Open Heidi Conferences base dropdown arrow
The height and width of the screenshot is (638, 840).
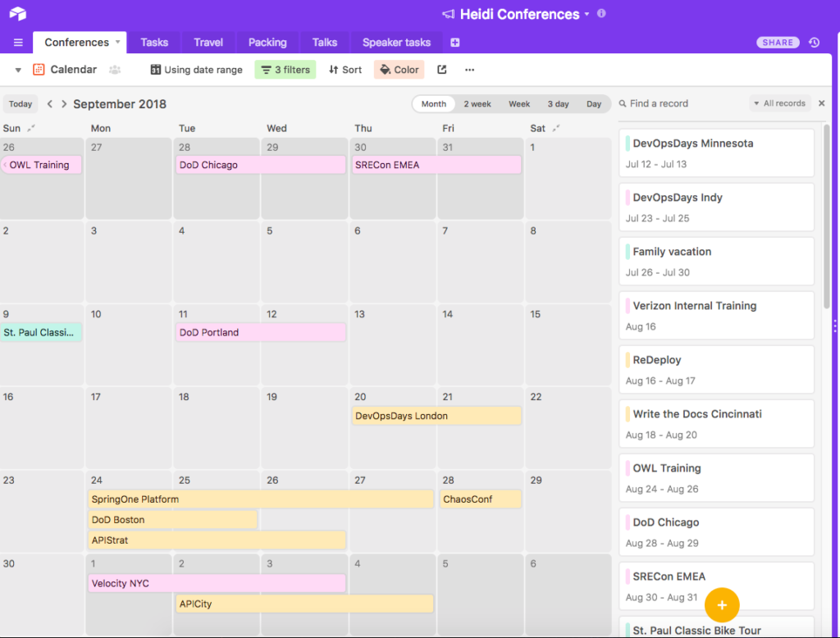pyautogui.click(x=587, y=14)
